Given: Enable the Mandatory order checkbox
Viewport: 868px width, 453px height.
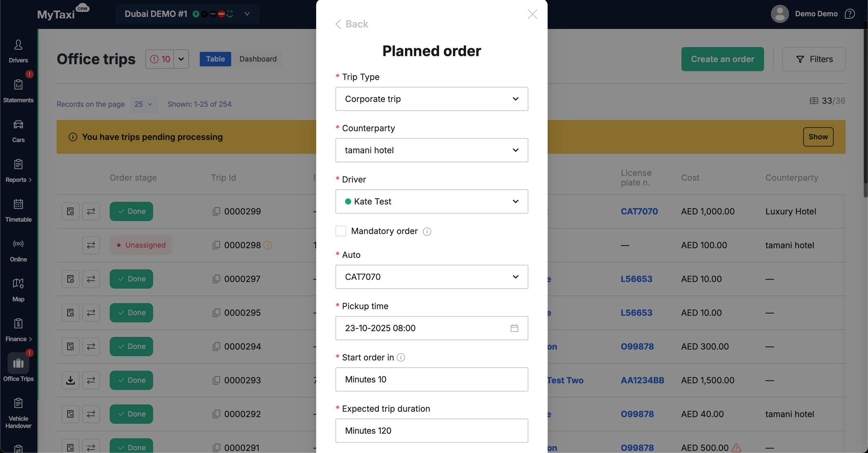Looking at the screenshot, I should [341, 231].
